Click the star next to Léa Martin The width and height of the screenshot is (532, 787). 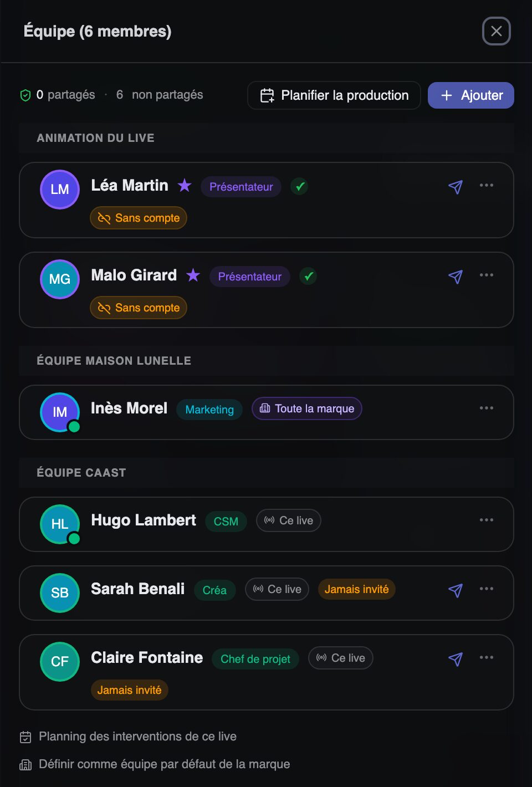tap(185, 186)
